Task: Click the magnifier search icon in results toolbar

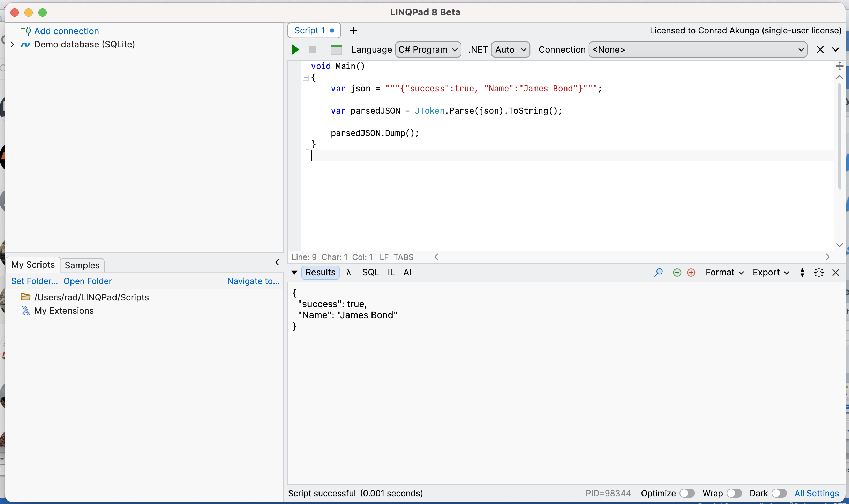Action: click(658, 272)
